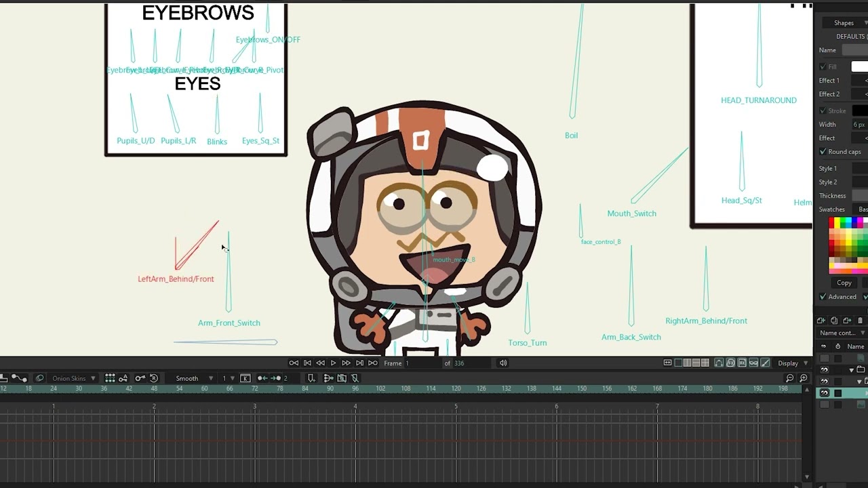Click the LeftArm_Behind/Front bone label
This screenshot has height=488, width=868.
click(176, 279)
